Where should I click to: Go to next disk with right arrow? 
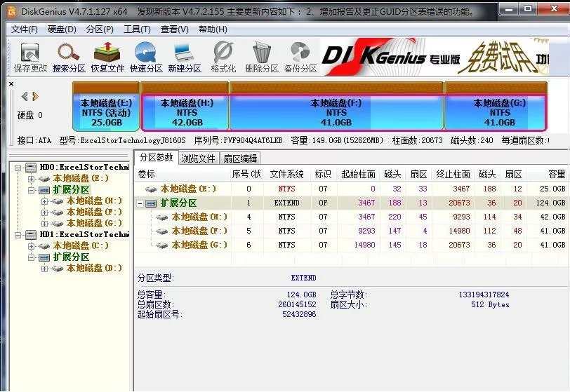(x=35, y=96)
